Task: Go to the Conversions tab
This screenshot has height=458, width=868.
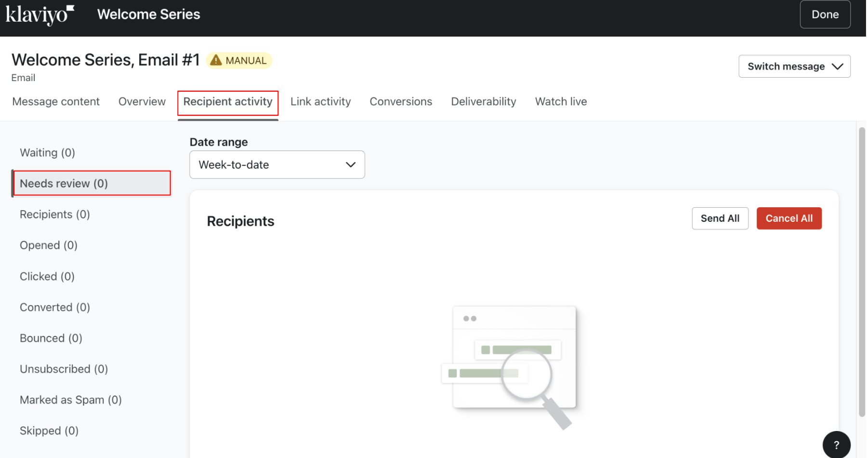Action: click(x=401, y=102)
